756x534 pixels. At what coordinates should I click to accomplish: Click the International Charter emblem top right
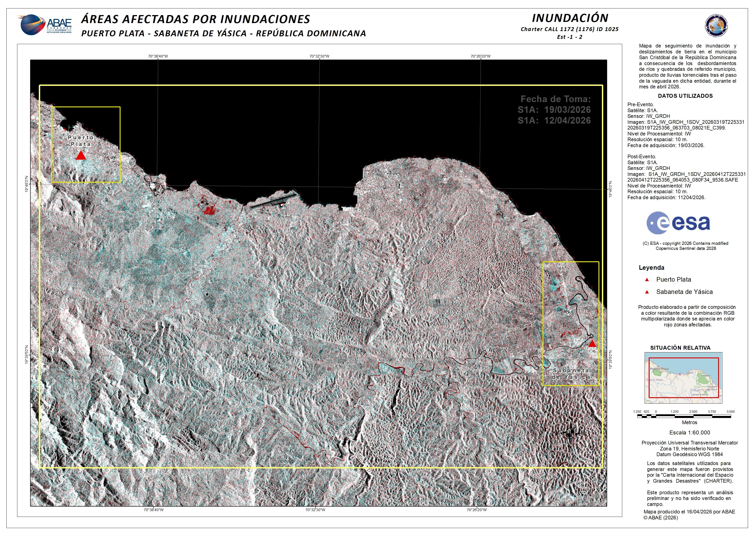[x=716, y=26]
